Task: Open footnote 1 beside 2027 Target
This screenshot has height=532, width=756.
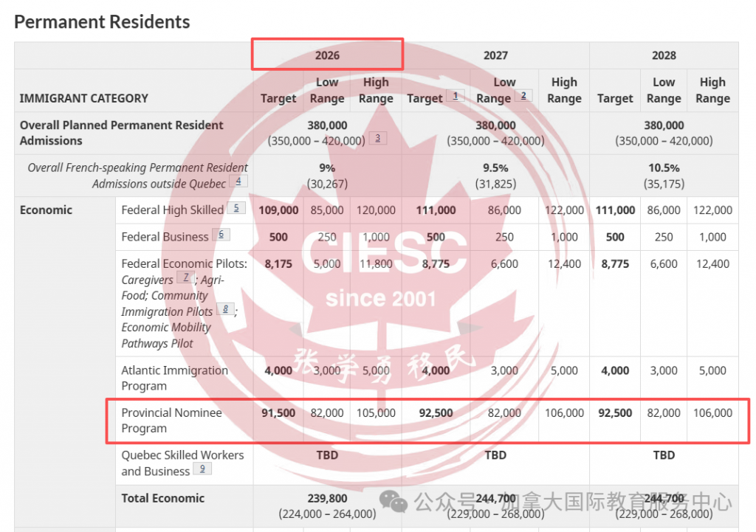Action: (456, 96)
